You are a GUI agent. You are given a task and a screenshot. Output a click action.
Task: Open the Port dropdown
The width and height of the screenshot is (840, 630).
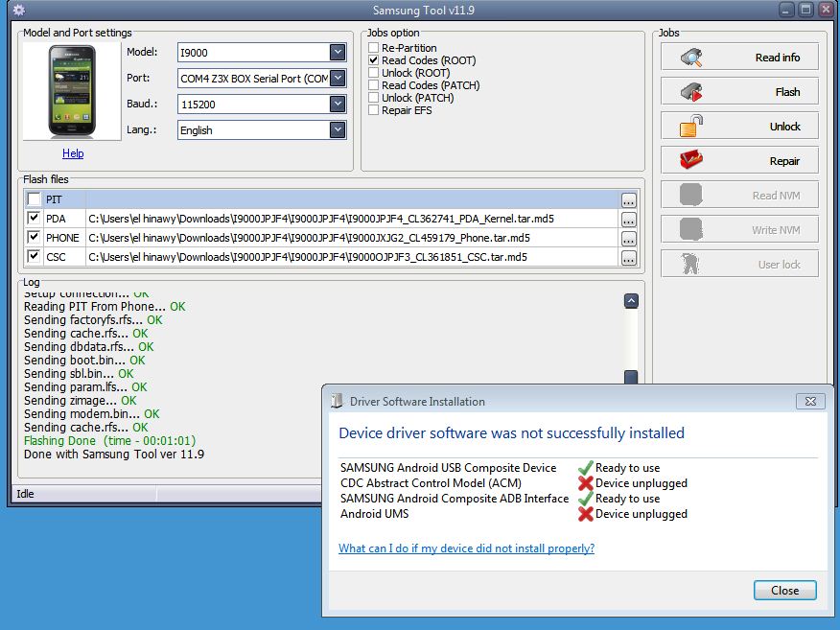pos(338,79)
